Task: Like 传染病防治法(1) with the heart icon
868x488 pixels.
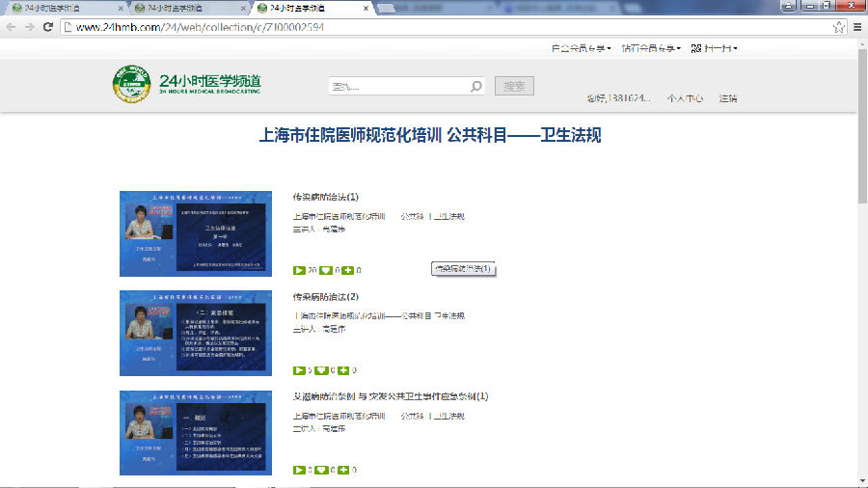Action: pyautogui.click(x=325, y=270)
